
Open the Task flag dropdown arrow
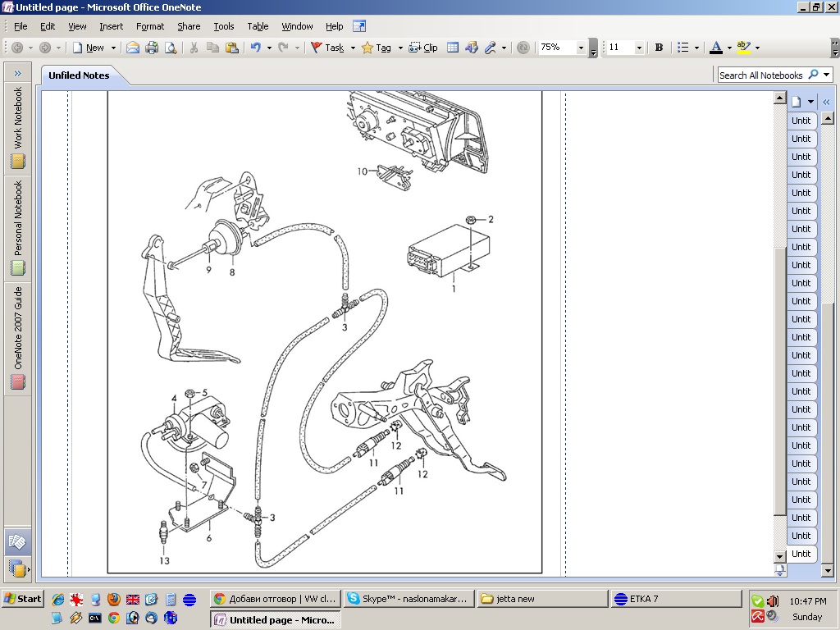pos(353,48)
